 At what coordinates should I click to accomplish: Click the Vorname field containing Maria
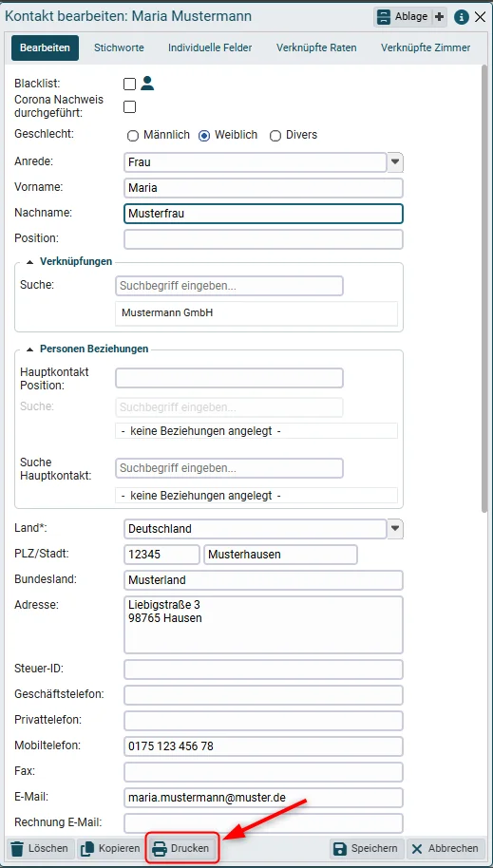(x=264, y=188)
